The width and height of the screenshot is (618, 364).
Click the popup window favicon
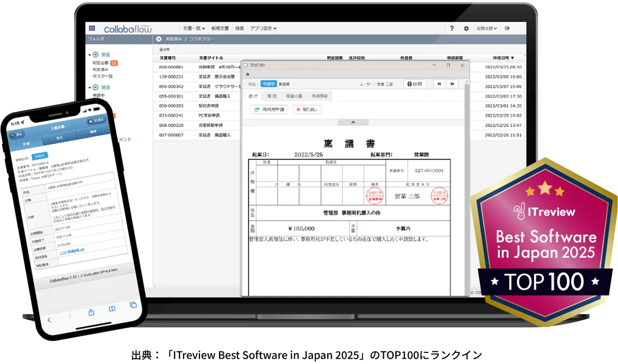tap(246, 65)
